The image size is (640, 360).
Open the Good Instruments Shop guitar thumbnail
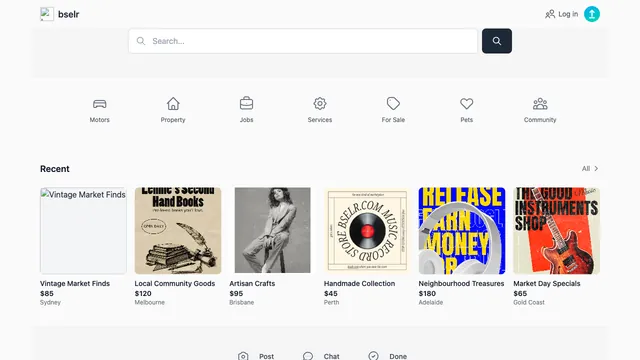[557, 231]
